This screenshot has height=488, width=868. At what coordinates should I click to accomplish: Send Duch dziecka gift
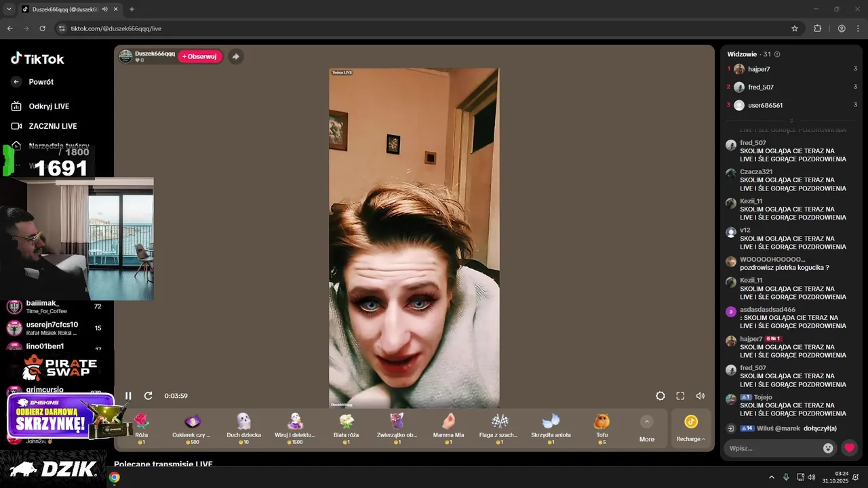243,428
